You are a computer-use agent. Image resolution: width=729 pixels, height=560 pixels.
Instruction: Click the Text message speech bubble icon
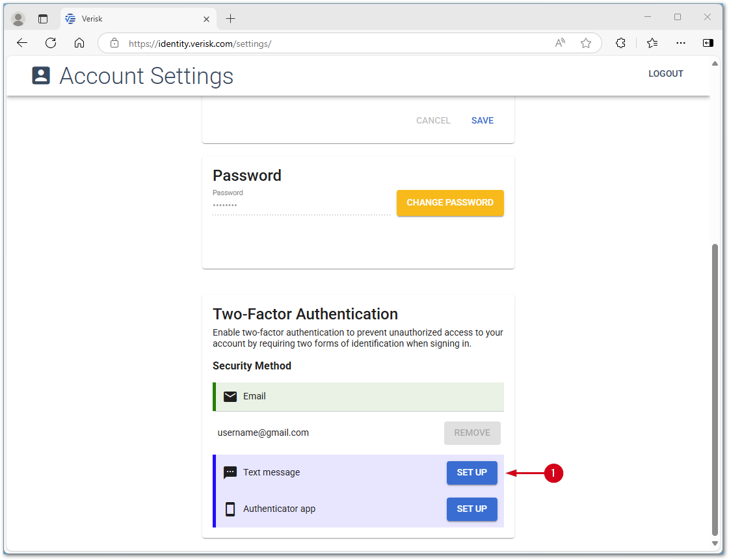tap(230, 472)
